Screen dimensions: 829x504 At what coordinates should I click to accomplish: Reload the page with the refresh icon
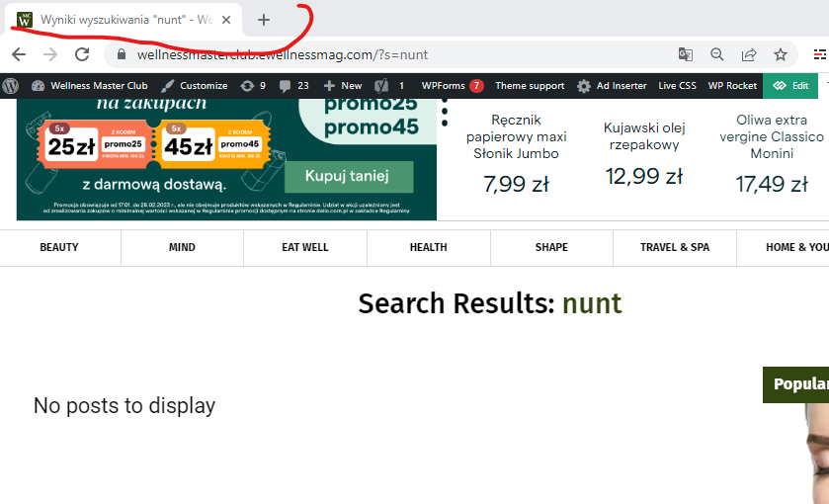point(82,54)
